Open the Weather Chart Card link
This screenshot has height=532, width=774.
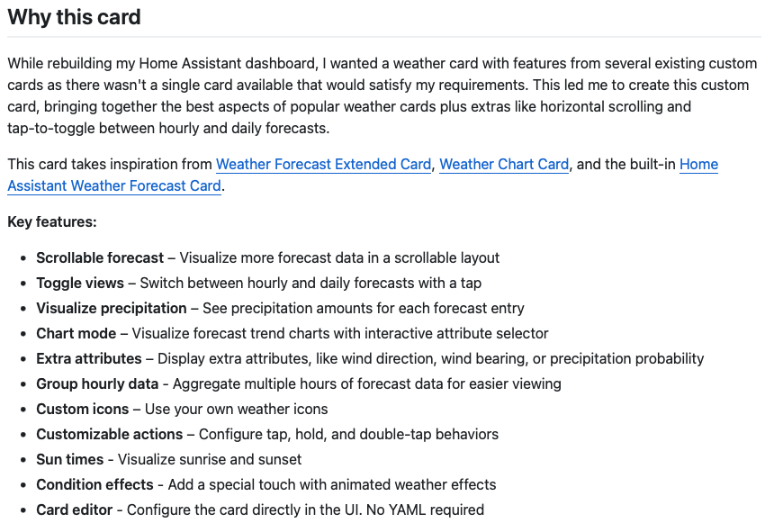[x=504, y=165]
